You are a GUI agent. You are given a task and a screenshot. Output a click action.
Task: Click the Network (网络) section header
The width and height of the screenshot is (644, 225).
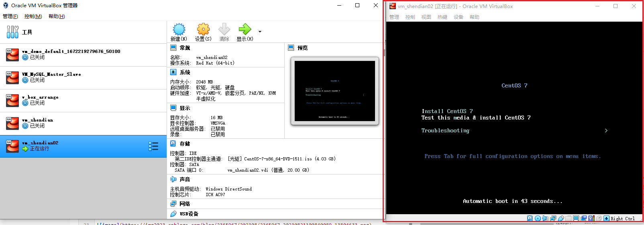[x=185, y=204]
